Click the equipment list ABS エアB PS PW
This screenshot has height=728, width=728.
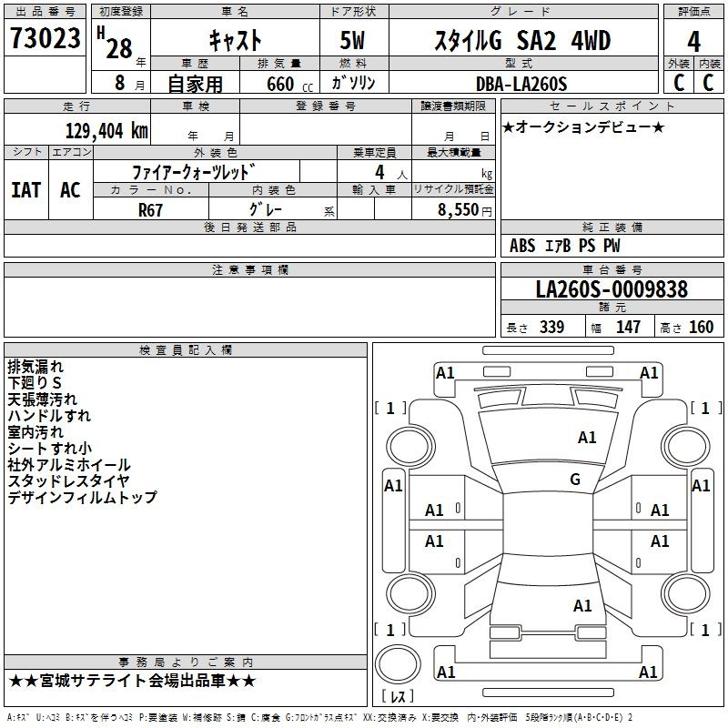coord(564,246)
